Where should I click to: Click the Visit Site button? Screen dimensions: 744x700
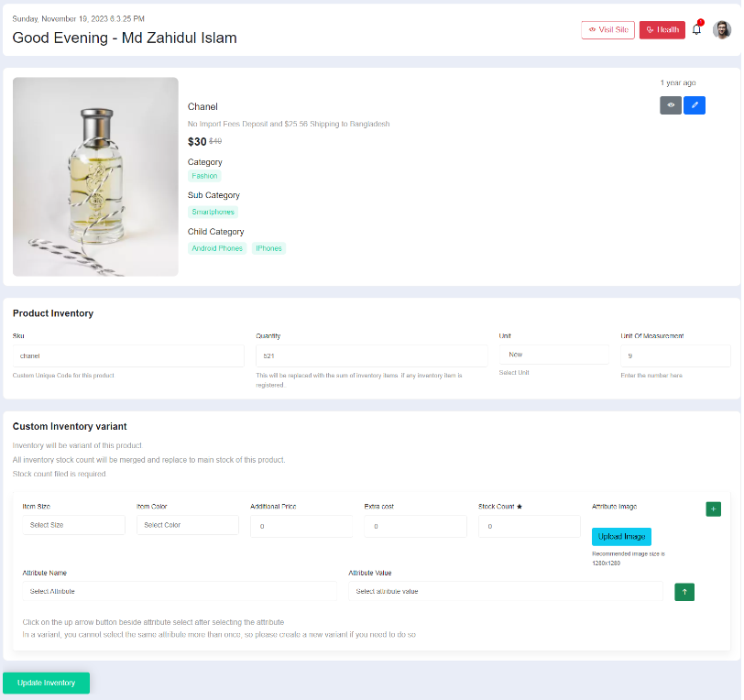(607, 30)
